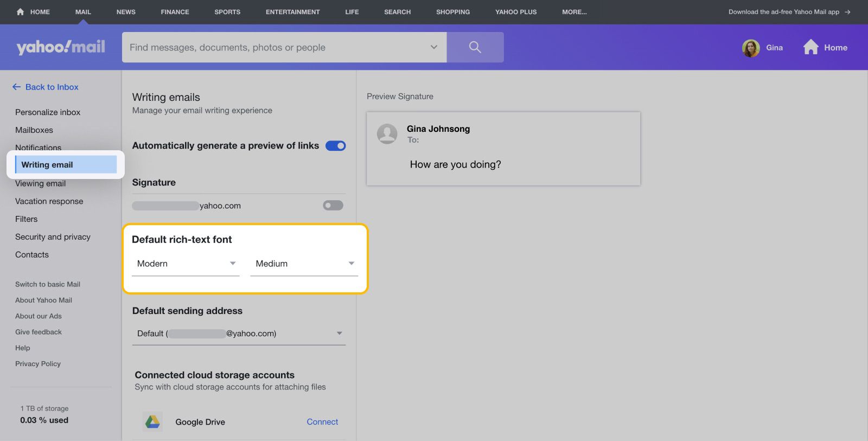The image size is (868, 441).
Task: Open the MAIL tab in top navigation
Action: (x=83, y=12)
